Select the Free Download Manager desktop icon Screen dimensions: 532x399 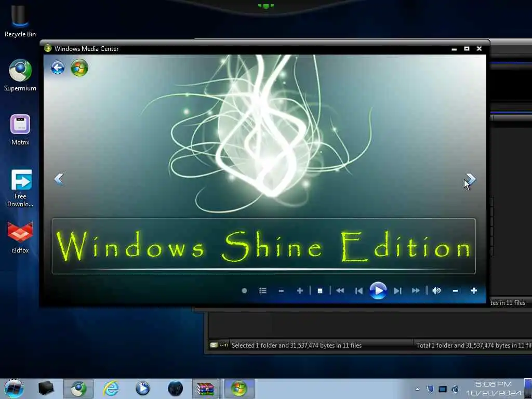pyautogui.click(x=20, y=188)
